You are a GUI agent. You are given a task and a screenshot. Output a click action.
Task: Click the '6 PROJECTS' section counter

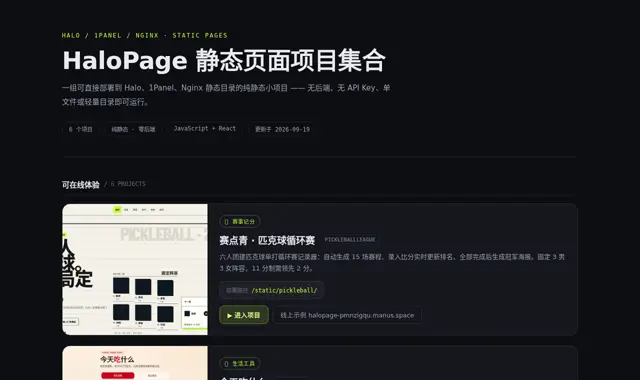[x=128, y=184]
